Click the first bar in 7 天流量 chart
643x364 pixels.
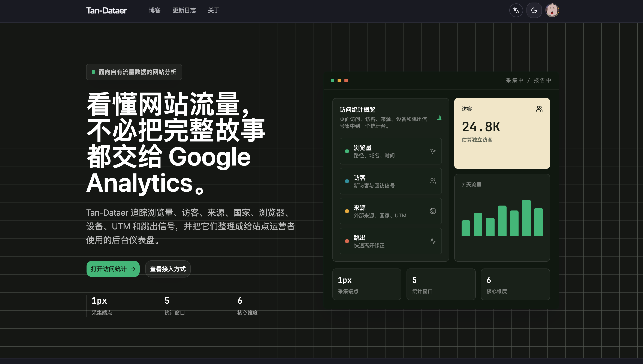[466, 228]
